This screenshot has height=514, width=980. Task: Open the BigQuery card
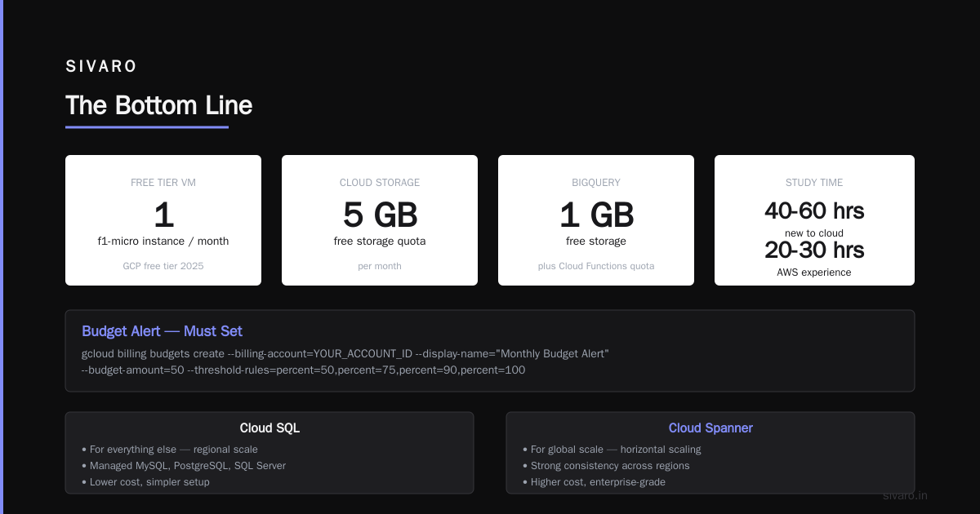596,220
